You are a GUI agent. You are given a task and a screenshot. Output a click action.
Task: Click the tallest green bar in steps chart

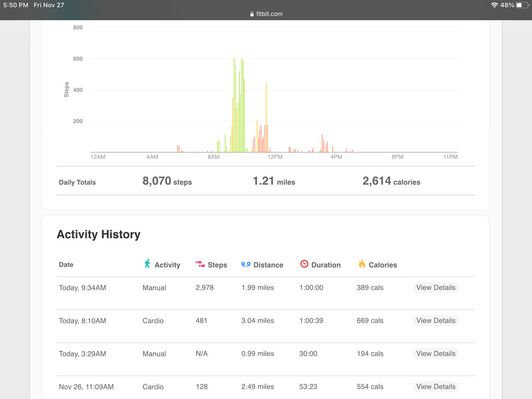(x=234, y=105)
